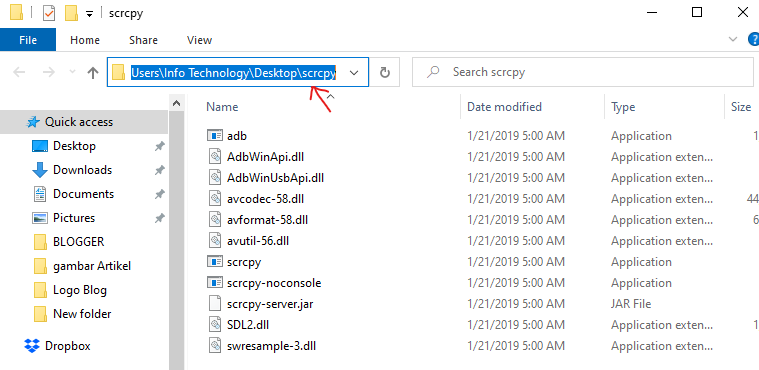
Task: Open the Logo Blog folder in sidebar
Action: pos(80,290)
